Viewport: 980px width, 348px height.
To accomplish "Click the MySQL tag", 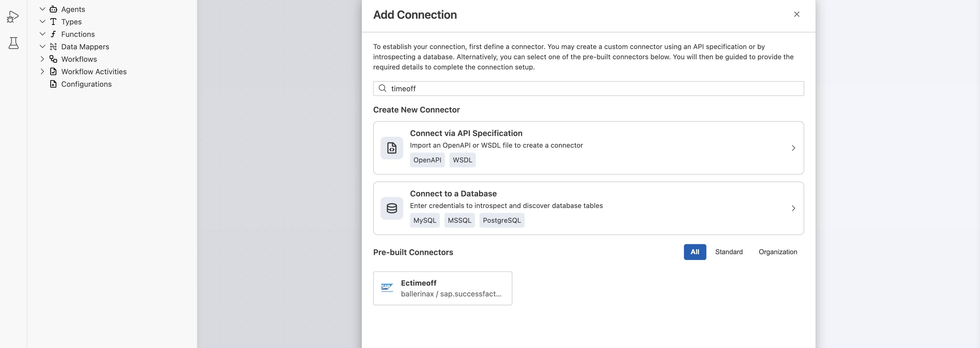I will coord(424,220).
